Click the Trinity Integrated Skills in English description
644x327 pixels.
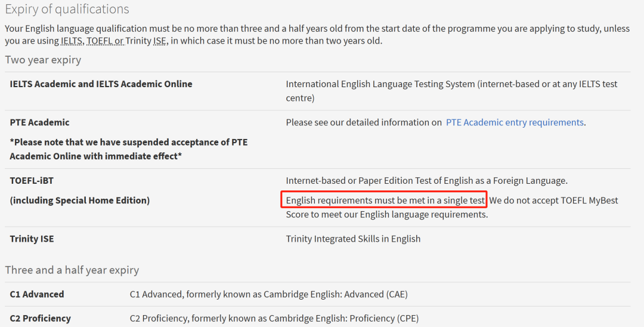pos(353,239)
